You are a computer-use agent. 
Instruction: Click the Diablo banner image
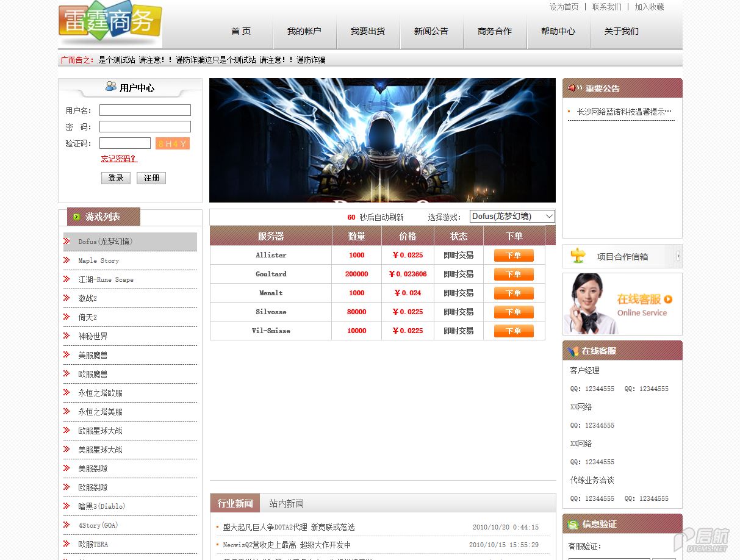point(383,140)
